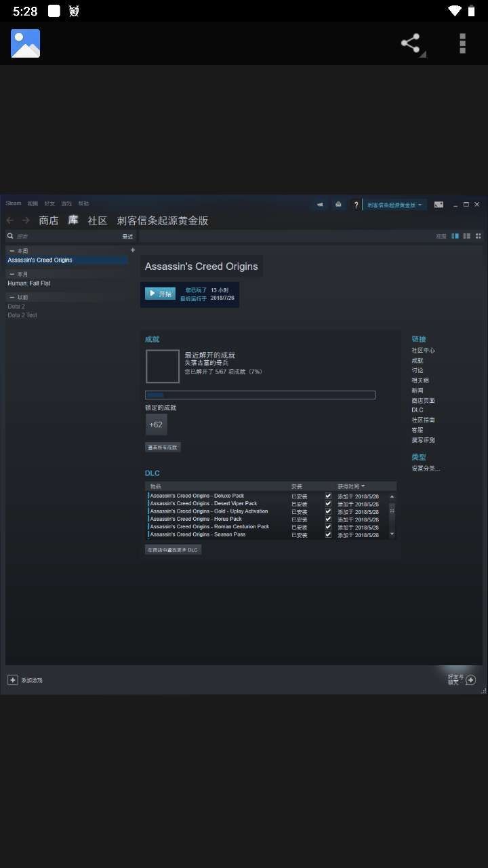Viewport: 488px width, 868px height.
Task: Open the 新闻 link
Action: pos(418,391)
